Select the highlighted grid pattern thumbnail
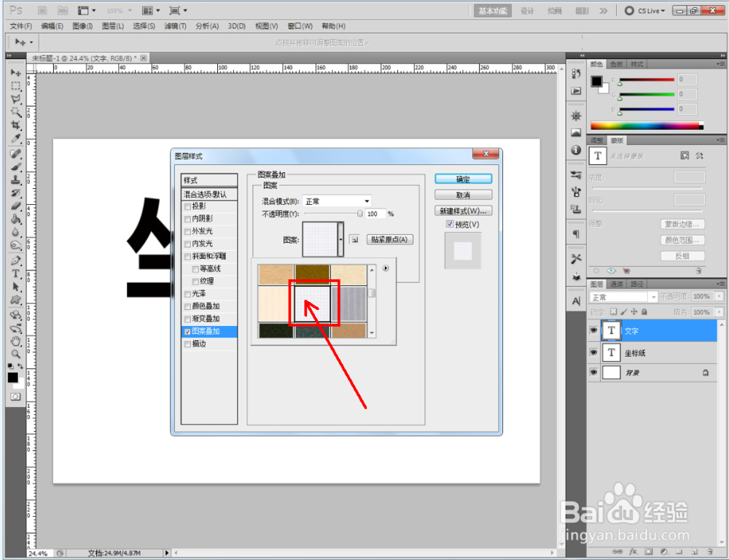 (x=311, y=303)
